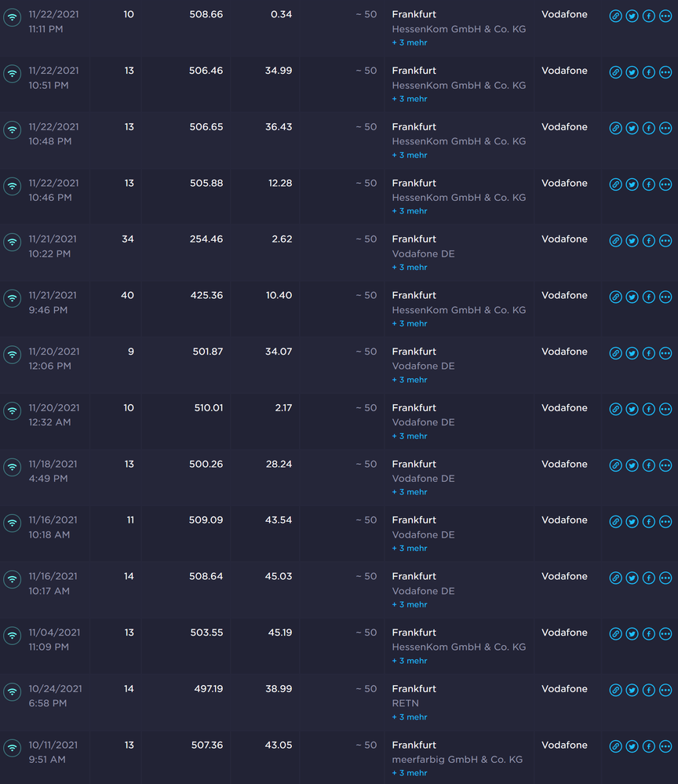Screen dimensions: 678x784
Task: Select download value 425.36
Action: coord(206,296)
